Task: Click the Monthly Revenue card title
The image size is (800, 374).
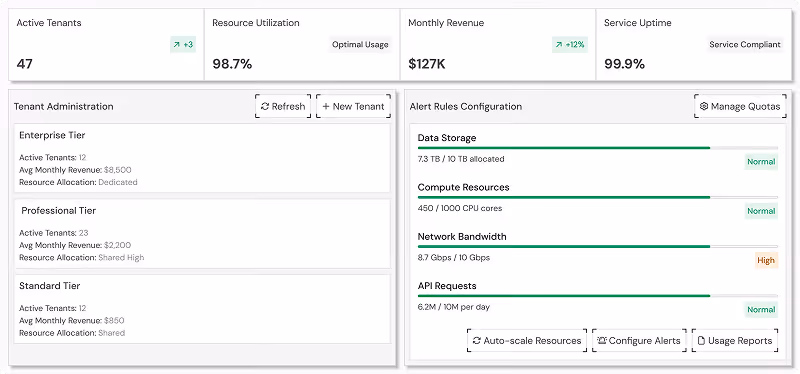Action: (x=446, y=23)
